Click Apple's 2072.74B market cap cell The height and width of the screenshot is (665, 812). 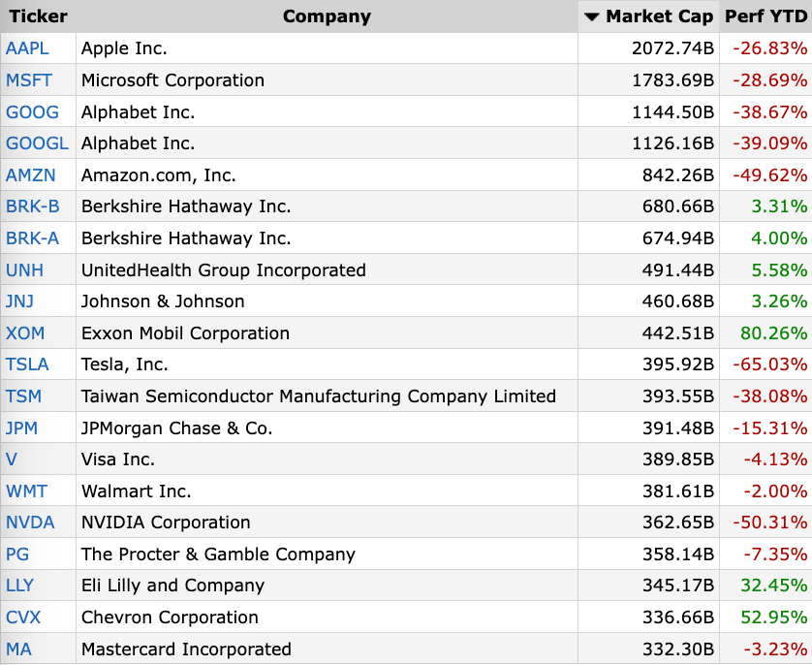[x=648, y=48]
